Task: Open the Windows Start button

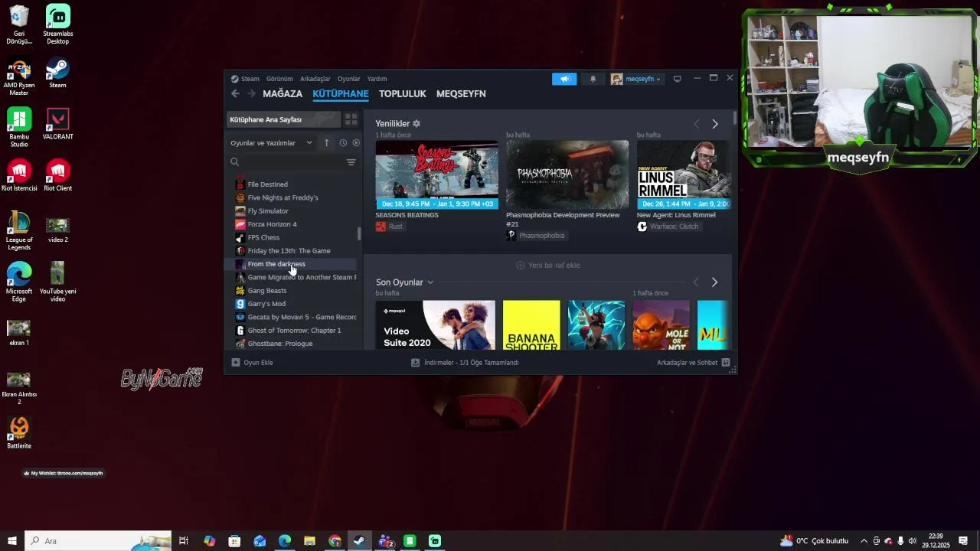Action: point(12,541)
